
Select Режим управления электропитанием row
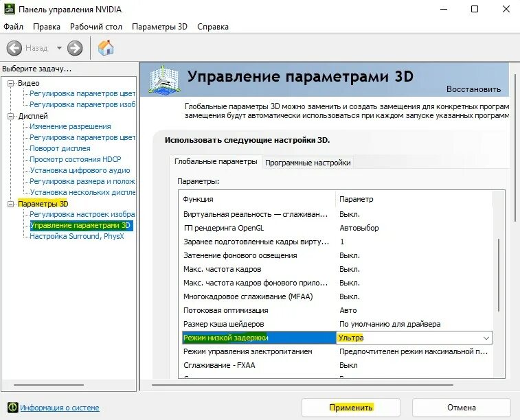[337, 351]
